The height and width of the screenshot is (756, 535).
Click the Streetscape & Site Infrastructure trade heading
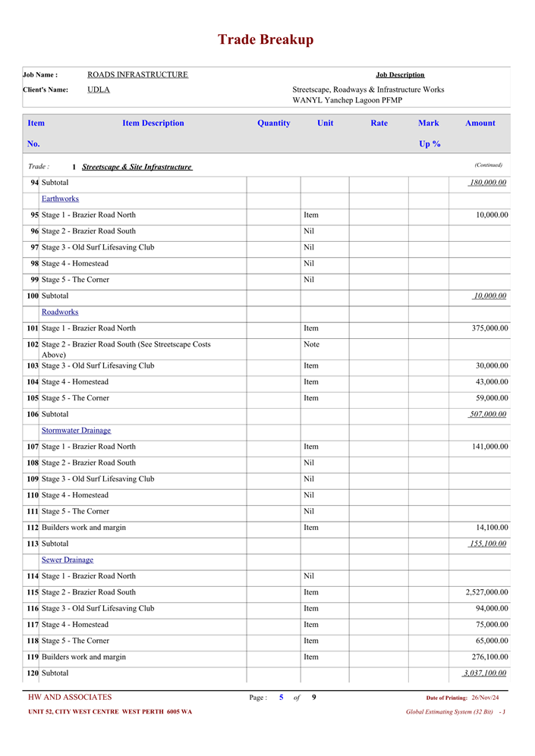(x=137, y=167)
